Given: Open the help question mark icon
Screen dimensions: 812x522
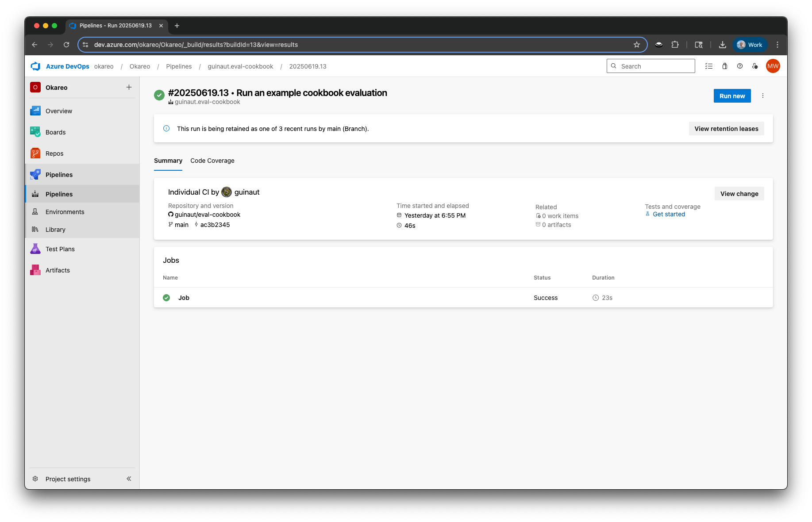Looking at the screenshot, I should (740, 66).
